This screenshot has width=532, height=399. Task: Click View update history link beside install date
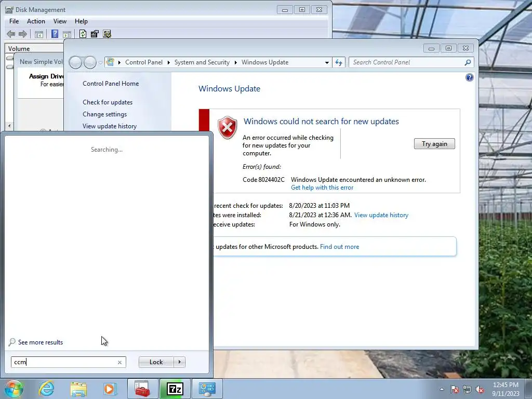(x=381, y=215)
